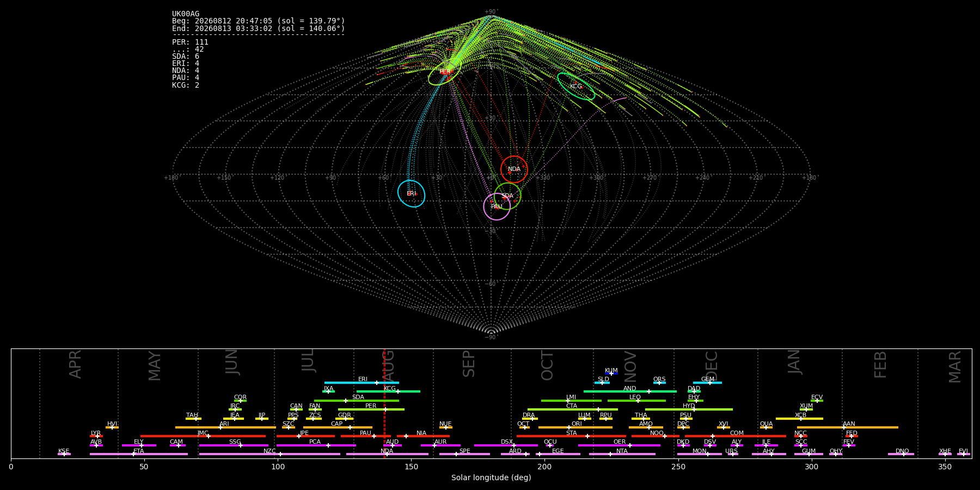Image resolution: width=980 pixels, height=490 pixels.
Task: Select the PER: 111 legend entry
Action: pyautogui.click(x=190, y=42)
